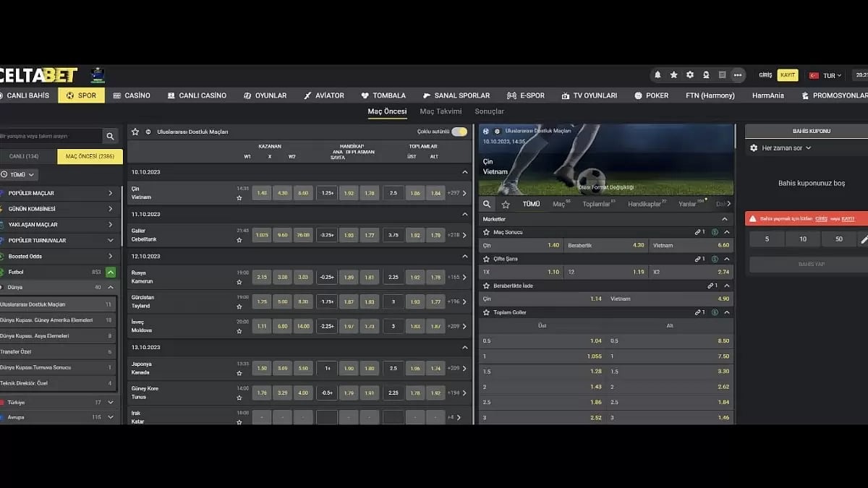Screen dimensions: 868x488
Task: Expand the Türkiye region list
Action: tap(110, 402)
